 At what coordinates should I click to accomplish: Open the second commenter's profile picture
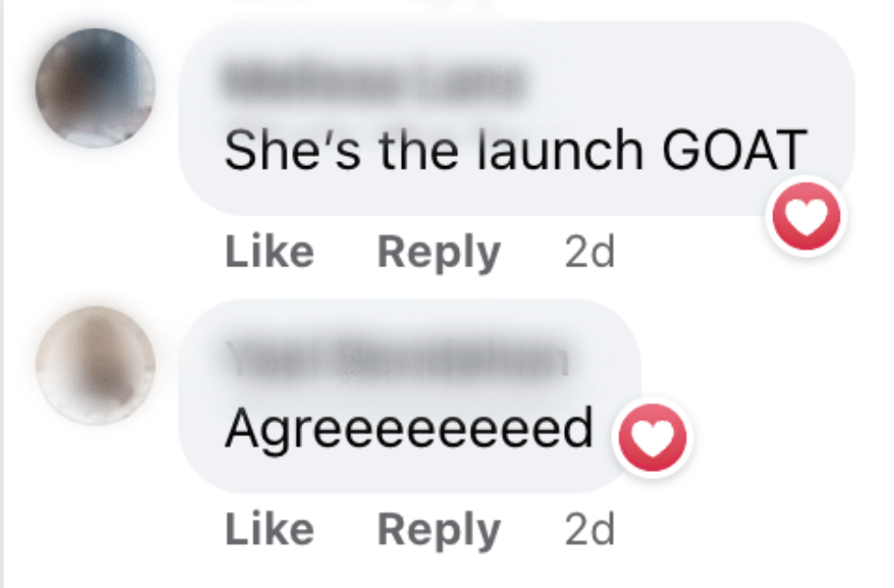(x=95, y=366)
